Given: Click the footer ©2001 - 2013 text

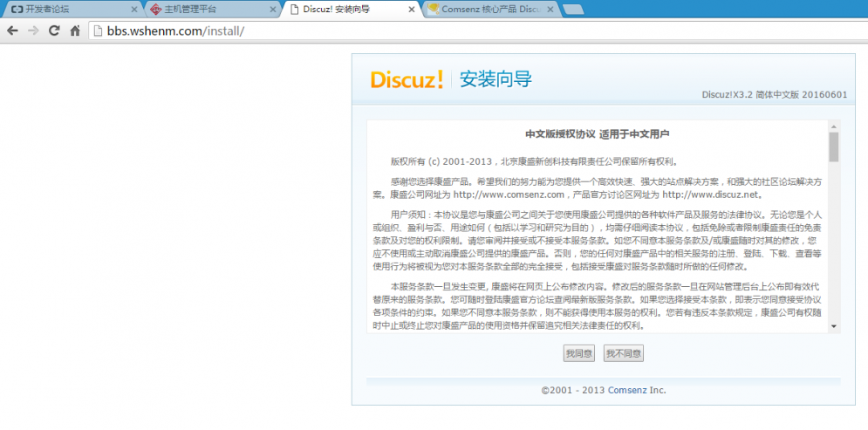Looking at the screenshot, I should click(573, 390).
